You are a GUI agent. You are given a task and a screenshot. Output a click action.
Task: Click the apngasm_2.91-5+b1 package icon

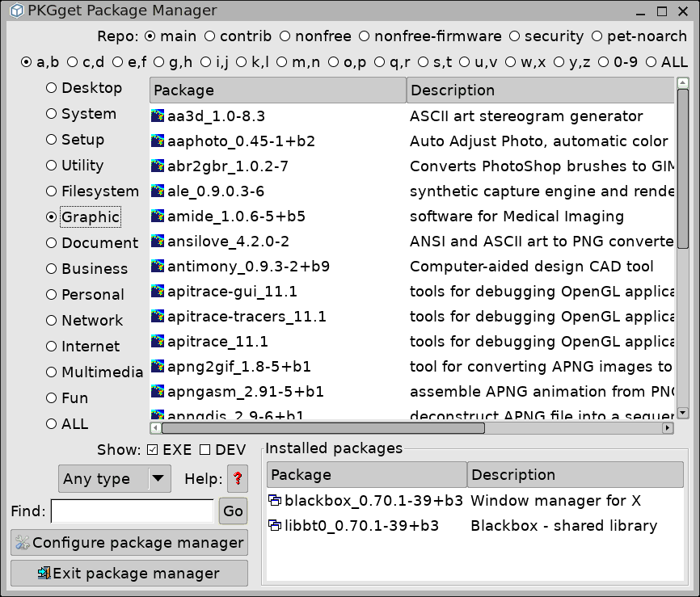(x=158, y=391)
